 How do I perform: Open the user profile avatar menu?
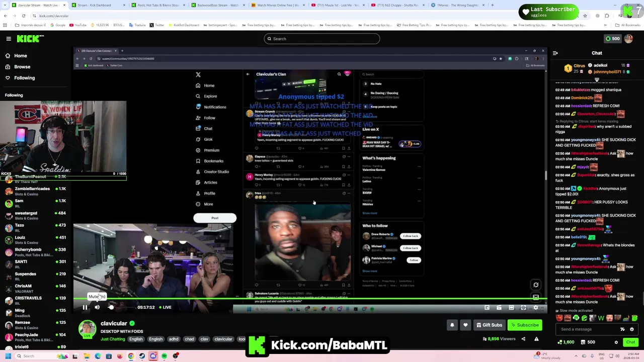[x=628, y=39]
